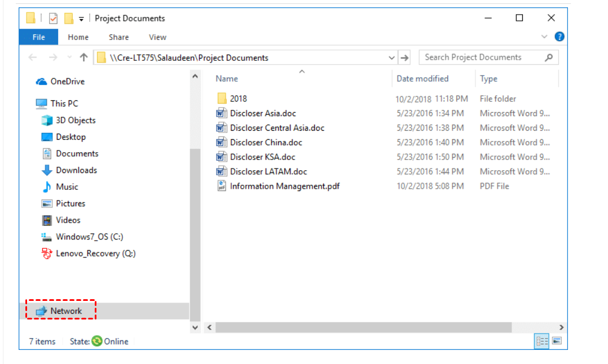This screenshot has height=364, width=608.
Task: Expand address bar history dropdown
Action: click(392, 57)
